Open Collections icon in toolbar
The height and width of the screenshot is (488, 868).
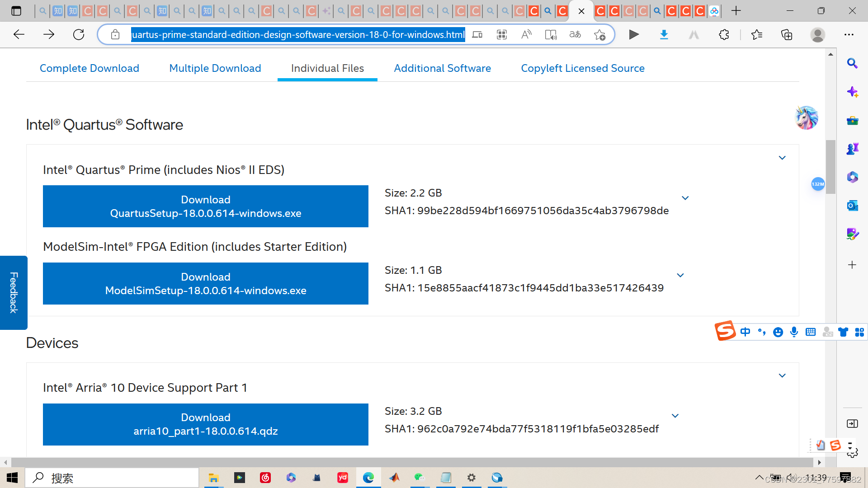click(x=787, y=35)
